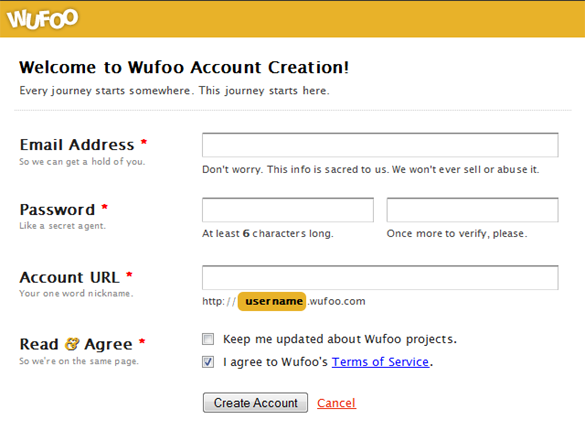Click the yellow header bar
Screen dimensions: 585x441
pos(292,19)
